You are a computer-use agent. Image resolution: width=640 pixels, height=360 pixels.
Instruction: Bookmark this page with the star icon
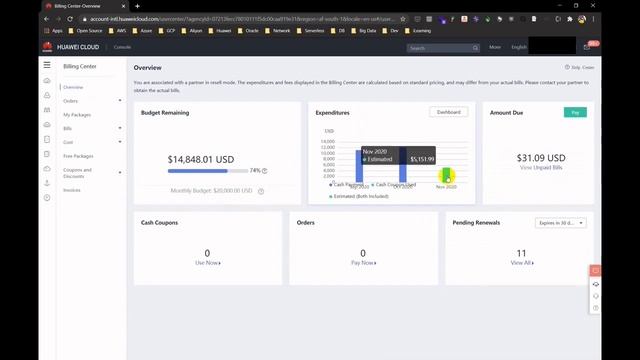coord(403,19)
